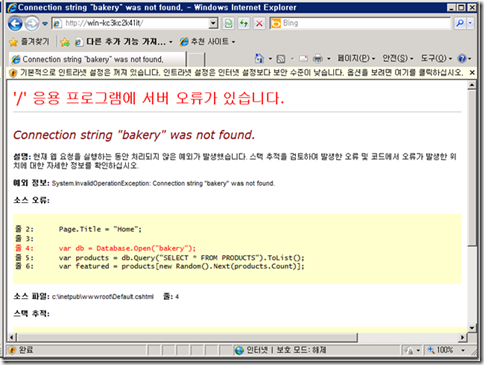
Task: Stop loading with the red X icon
Action: pos(259,23)
